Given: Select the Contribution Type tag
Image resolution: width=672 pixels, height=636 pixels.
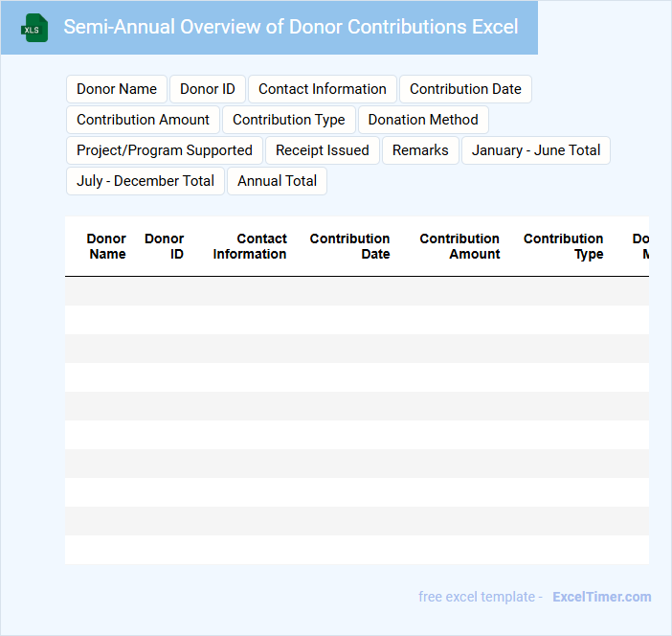Looking at the screenshot, I should tap(289, 120).
